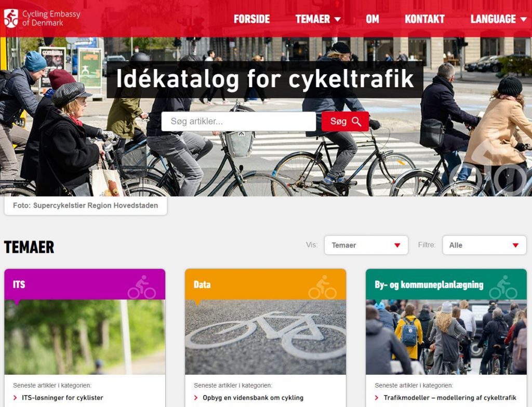Open link ITS-løsninger for cyklister
Screen dimensions: 532x407
pyautogui.click(x=62, y=398)
